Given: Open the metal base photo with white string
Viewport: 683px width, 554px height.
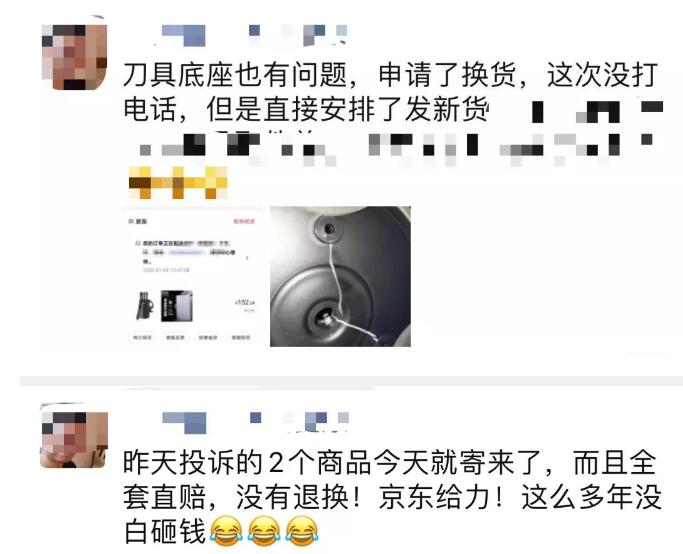Looking at the screenshot, I should pyautogui.click(x=340, y=276).
